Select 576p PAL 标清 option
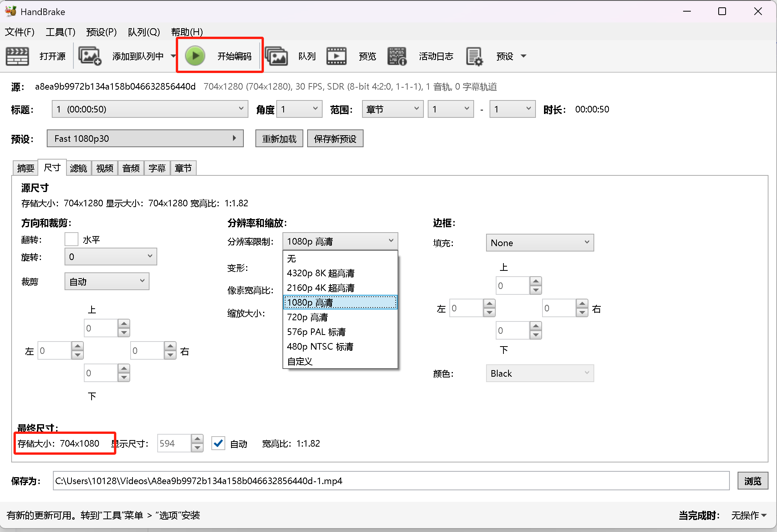Screen dimensions: 777x532 pos(340,332)
